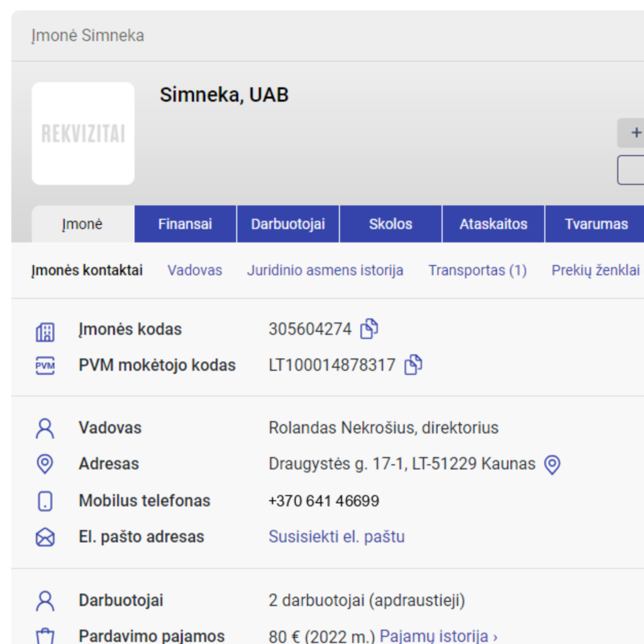This screenshot has height=644, width=644.
Task: Copy the PVM code LT100014878317
Action: pos(413,365)
